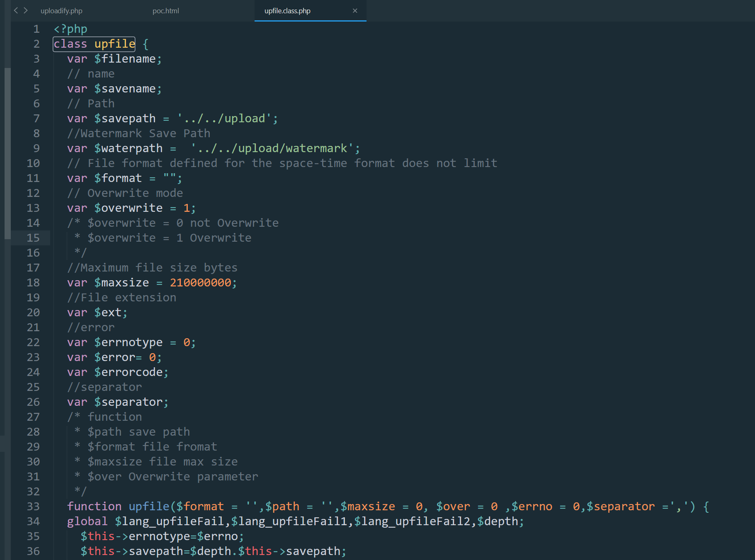Image resolution: width=755 pixels, height=560 pixels.
Task: Click the 210000000 maxsize number
Action: [x=200, y=283]
